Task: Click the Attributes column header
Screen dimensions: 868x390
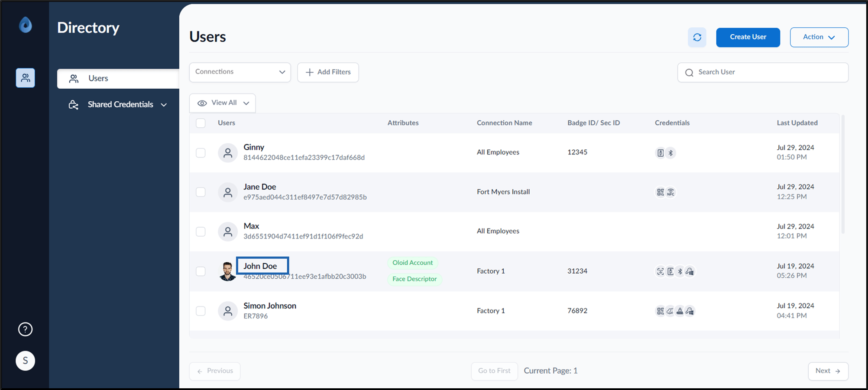Action: tap(403, 123)
